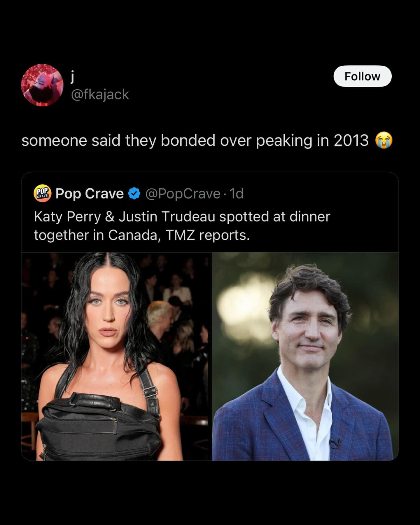Open the Pop Crave logo avatar

[x=43, y=193]
